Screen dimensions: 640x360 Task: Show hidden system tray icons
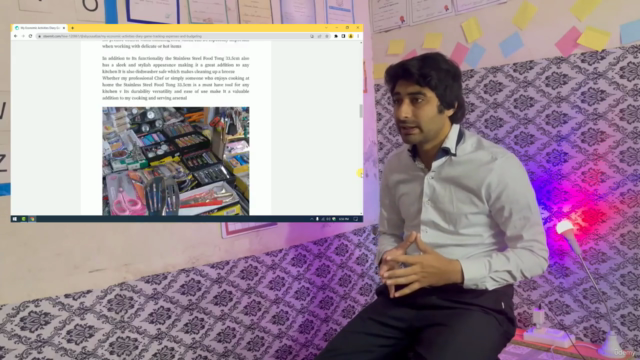312,219
